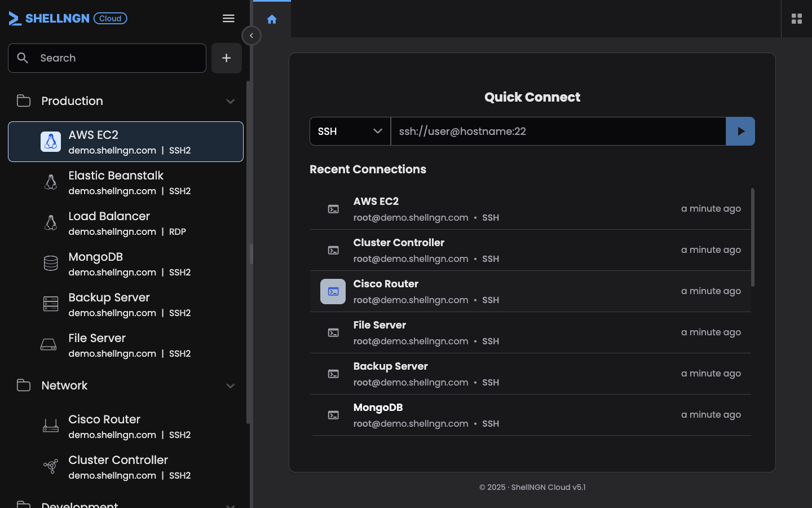Collapse the Production folder group
Viewport: 812px width, 508px height.
tap(230, 101)
